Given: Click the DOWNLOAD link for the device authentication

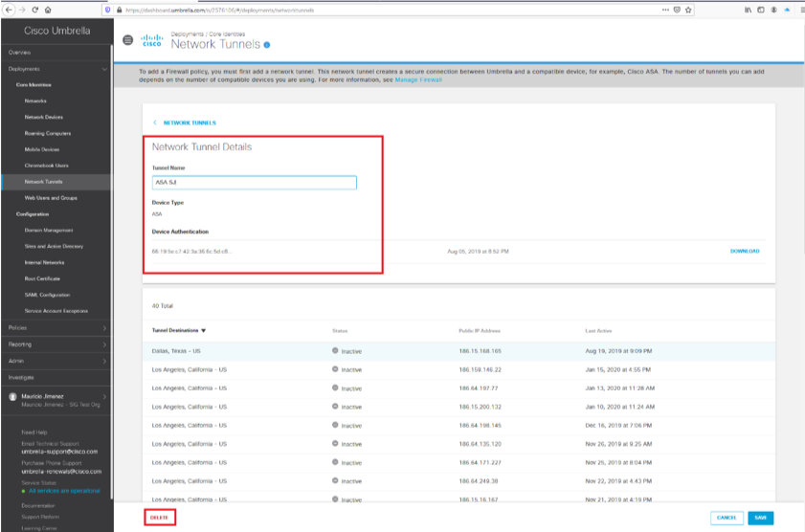Looking at the screenshot, I should (745, 252).
